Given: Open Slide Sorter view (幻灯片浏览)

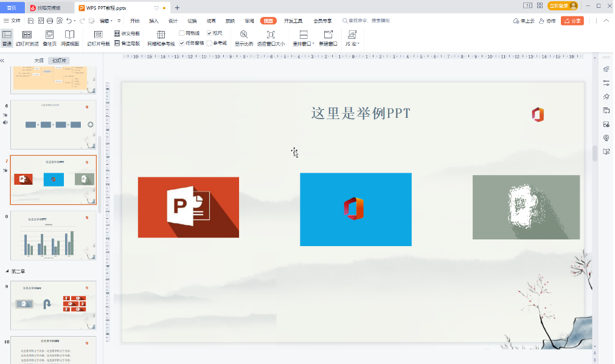Looking at the screenshot, I should tap(27, 38).
